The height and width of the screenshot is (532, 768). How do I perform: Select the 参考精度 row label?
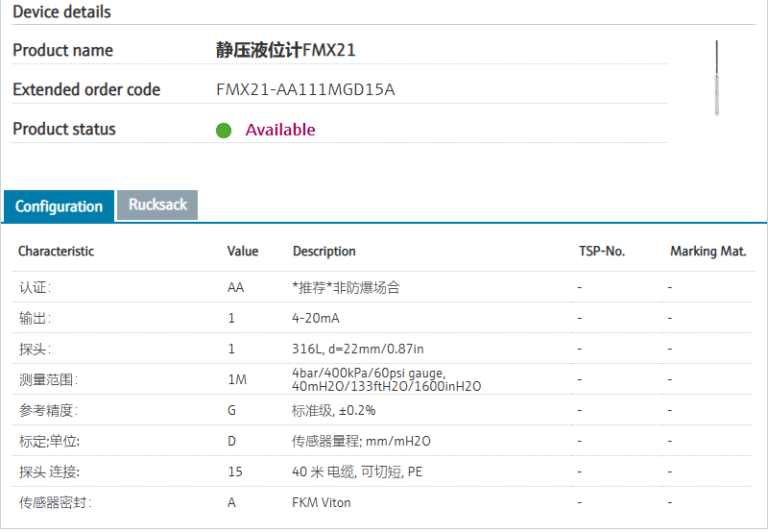point(47,410)
